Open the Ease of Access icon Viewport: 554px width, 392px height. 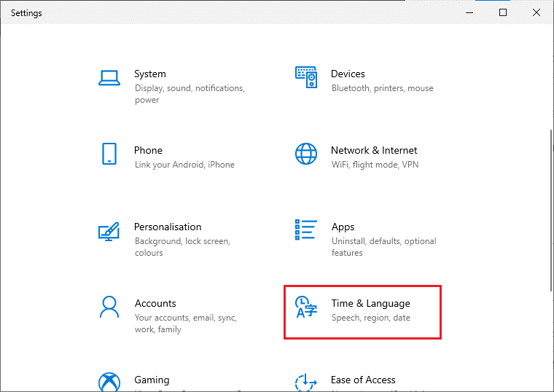pos(306,382)
